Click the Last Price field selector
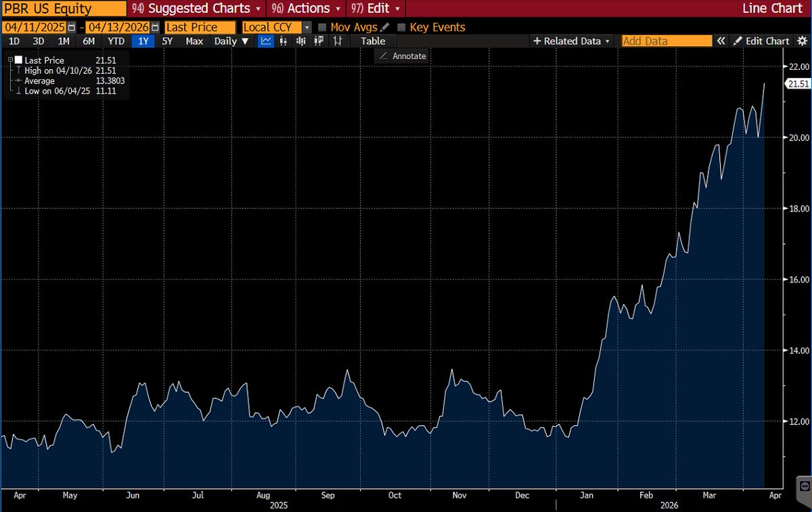Viewport: 812px width, 512px height. (x=199, y=28)
